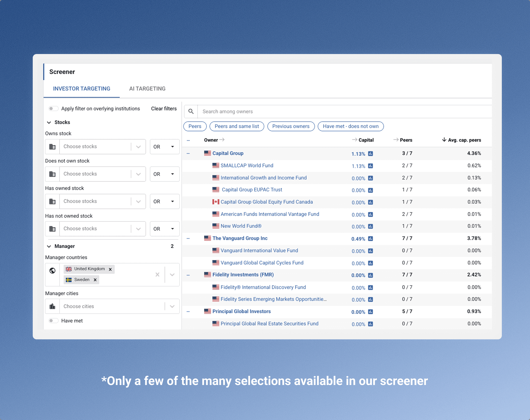Open The Vanguard Group Inc link
This screenshot has width=530, height=420.
pyautogui.click(x=240, y=238)
